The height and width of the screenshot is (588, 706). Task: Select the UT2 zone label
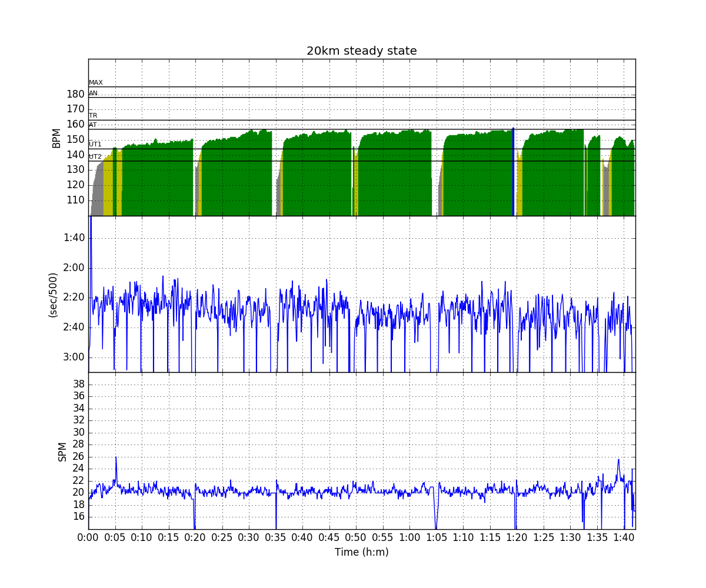click(x=95, y=157)
